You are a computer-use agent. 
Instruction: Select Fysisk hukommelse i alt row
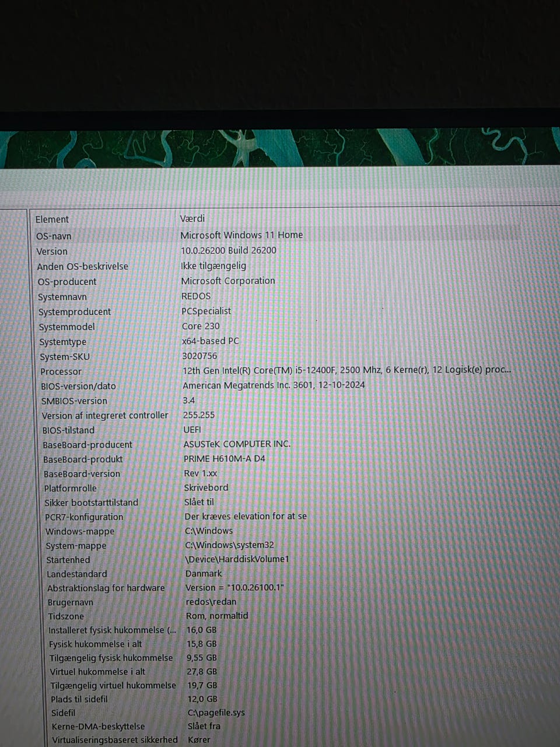tap(95, 644)
